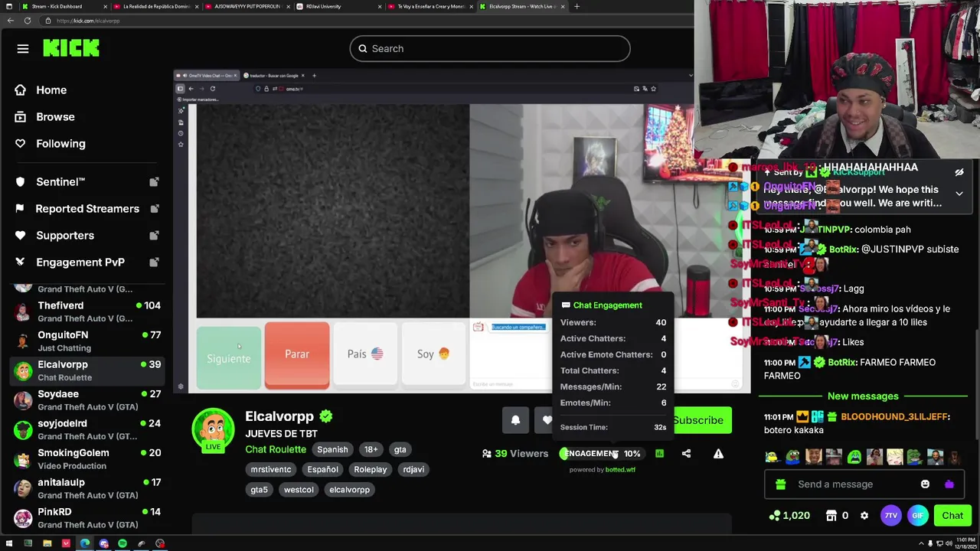980x551 pixels.
Task: Open a new browser tab
Action: [577, 6]
